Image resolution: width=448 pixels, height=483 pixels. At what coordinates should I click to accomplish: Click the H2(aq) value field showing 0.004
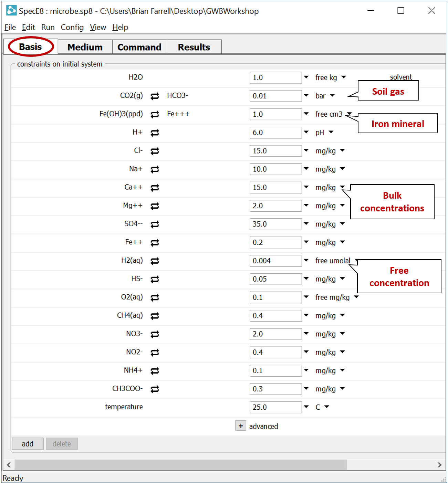(275, 261)
